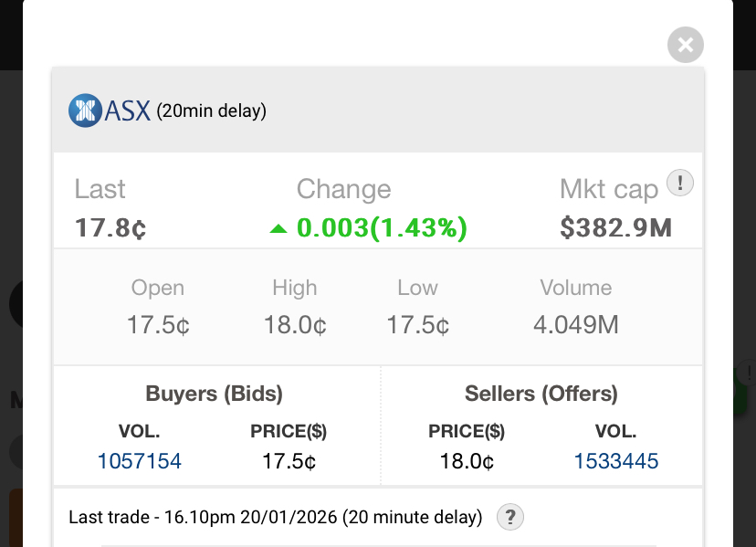
Task: Click the sellers volume 1533445 link
Action: coord(616,461)
